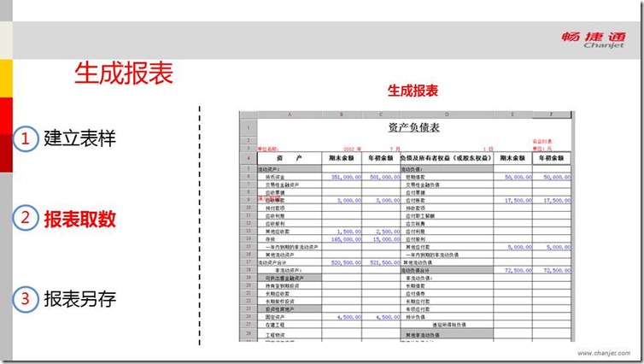Select 5,000.00 in column F
644x364 pixels.
point(552,247)
